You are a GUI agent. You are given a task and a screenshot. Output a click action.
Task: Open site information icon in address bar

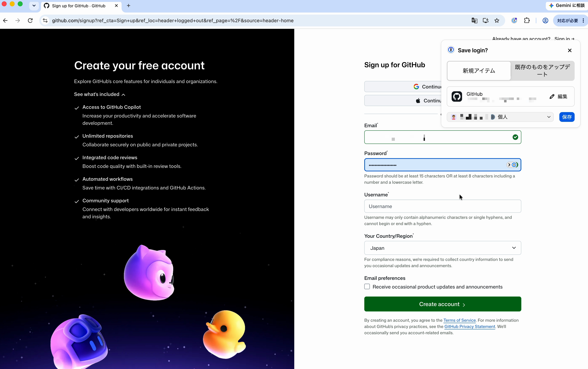(45, 21)
